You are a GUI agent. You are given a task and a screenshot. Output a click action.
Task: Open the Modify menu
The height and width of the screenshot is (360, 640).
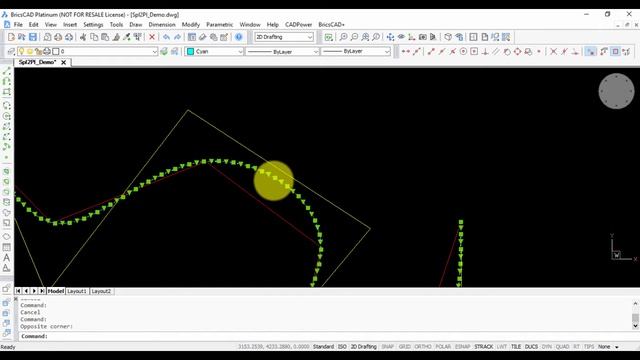191,24
